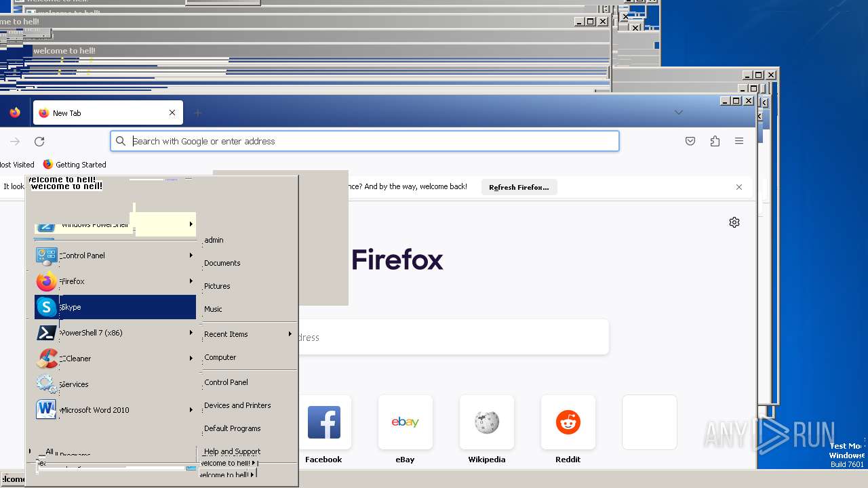Open Pictures from Start menu
This screenshot has height=488, width=868.
click(217, 286)
